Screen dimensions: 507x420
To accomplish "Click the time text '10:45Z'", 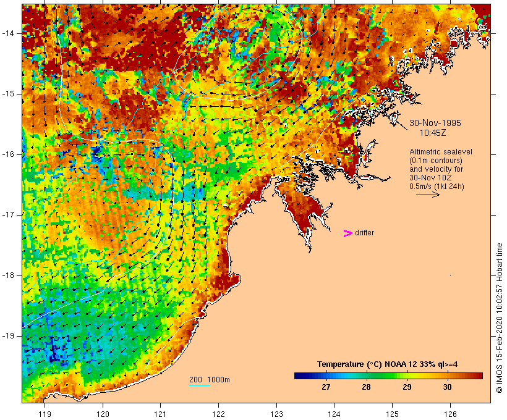I will 433,133.
